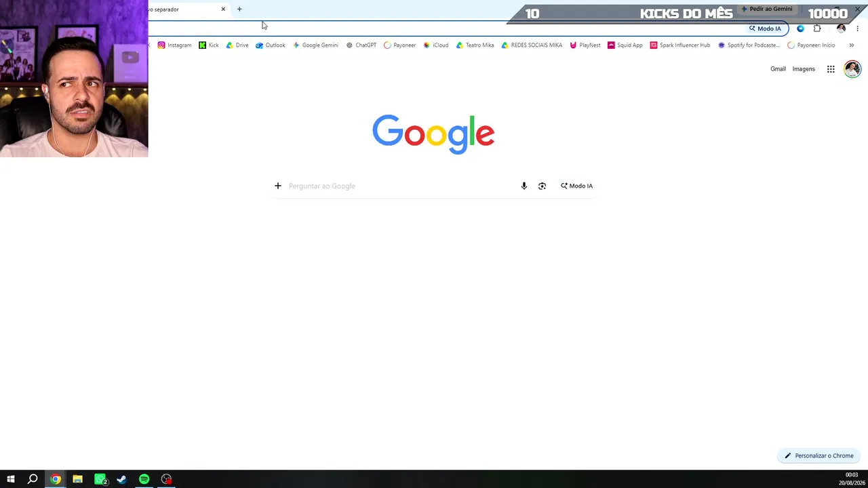Open the Google apps grid
The width and height of the screenshot is (868, 488).
click(831, 69)
